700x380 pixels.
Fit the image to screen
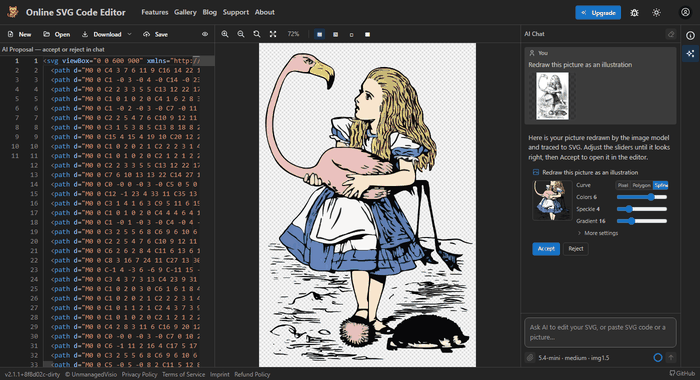[273, 34]
